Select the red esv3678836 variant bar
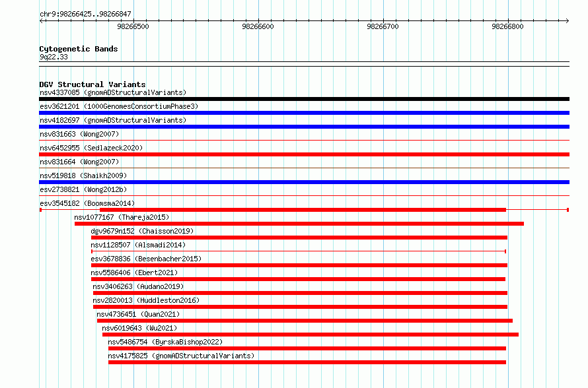Screen dimensions: 588x388 pyautogui.click(x=299, y=265)
